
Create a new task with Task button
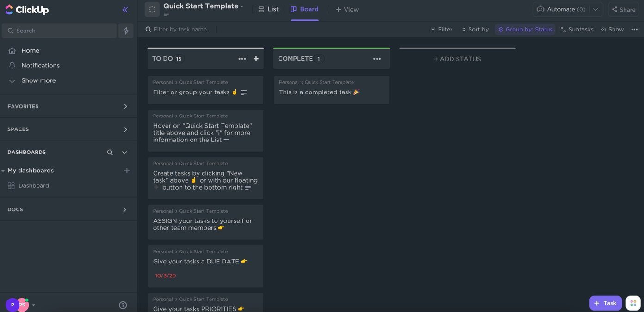click(x=606, y=303)
